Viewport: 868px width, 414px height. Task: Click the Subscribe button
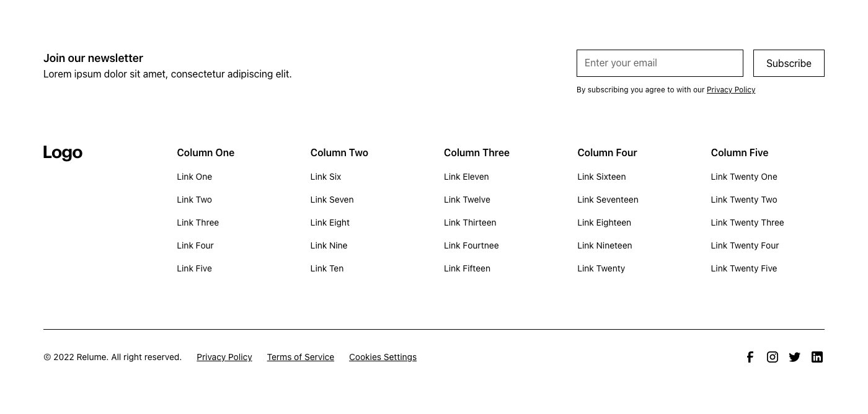(x=788, y=63)
